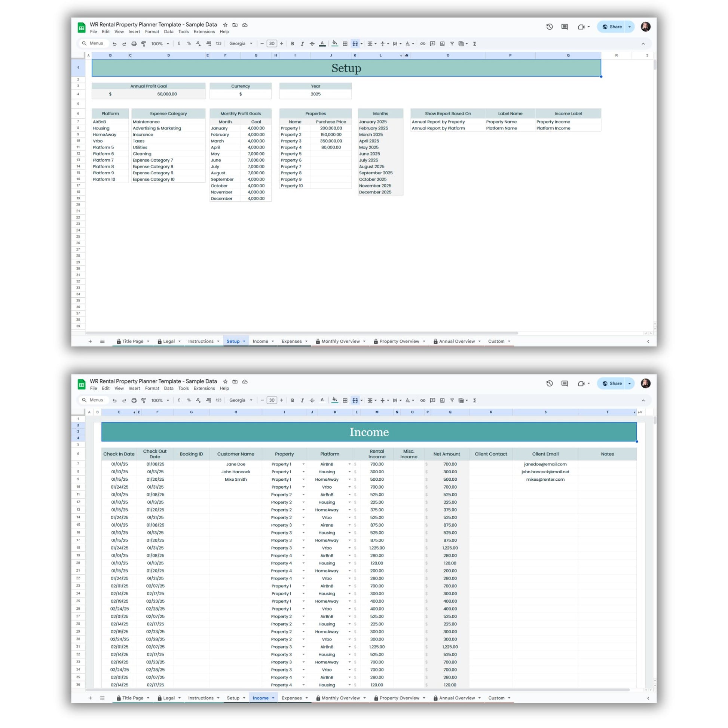Click print icon in Income window toolbar
This screenshot has width=728, height=728.
(x=134, y=400)
